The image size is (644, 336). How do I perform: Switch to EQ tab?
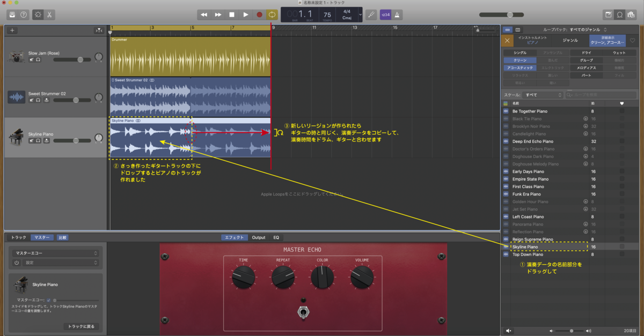276,237
